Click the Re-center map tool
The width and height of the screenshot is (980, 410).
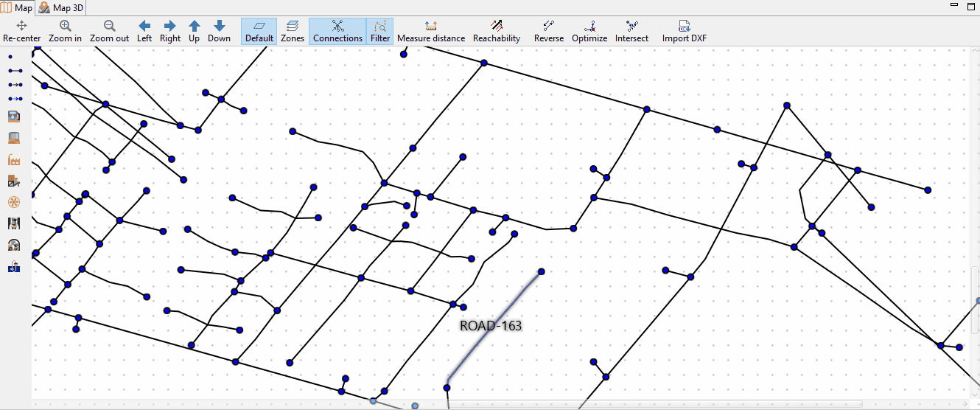pyautogui.click(x=21, y=32)
